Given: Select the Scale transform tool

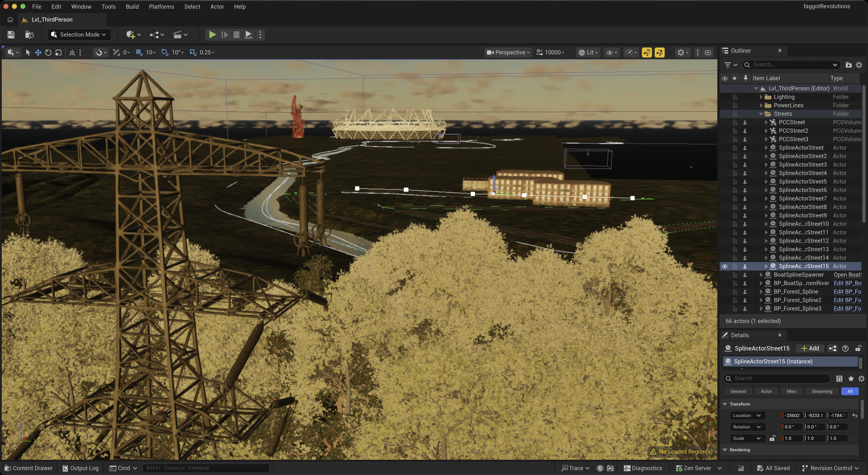Looking at the screenshot, I should 58,52.
